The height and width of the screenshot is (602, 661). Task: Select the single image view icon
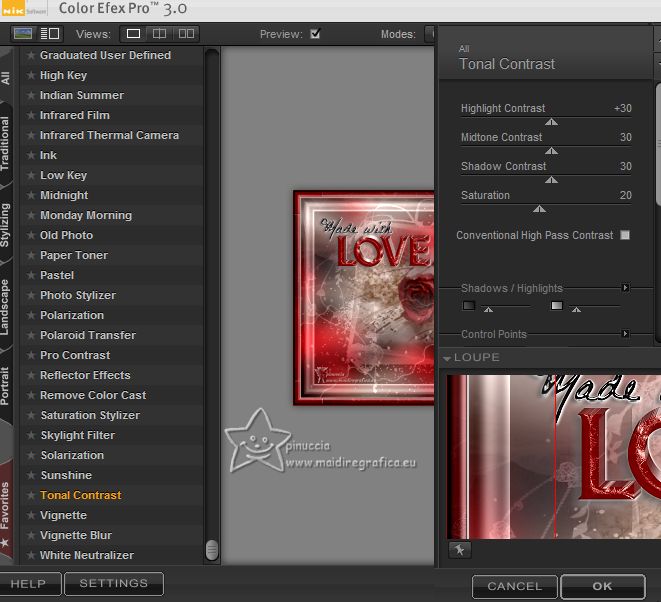click(134, 34)
